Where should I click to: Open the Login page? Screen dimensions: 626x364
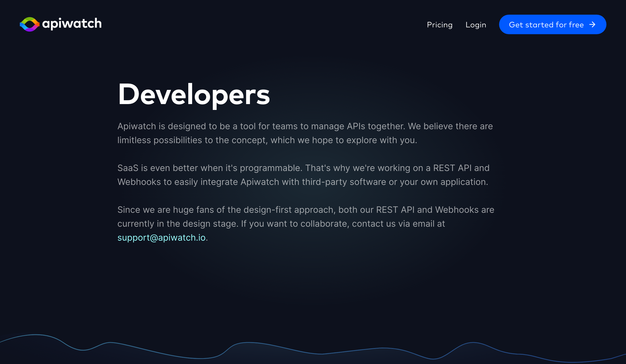coord(475,25)
